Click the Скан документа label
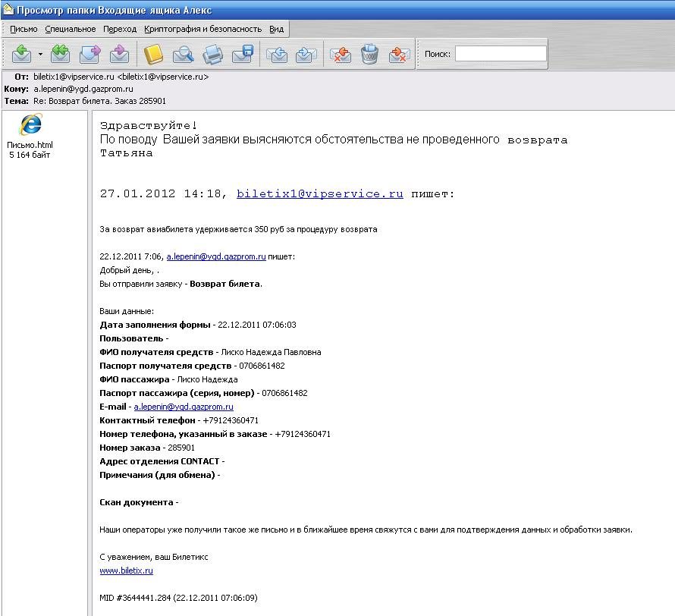The width and height of the screenshot is (675, 616). pyautogui.click(x=137, y=502)
